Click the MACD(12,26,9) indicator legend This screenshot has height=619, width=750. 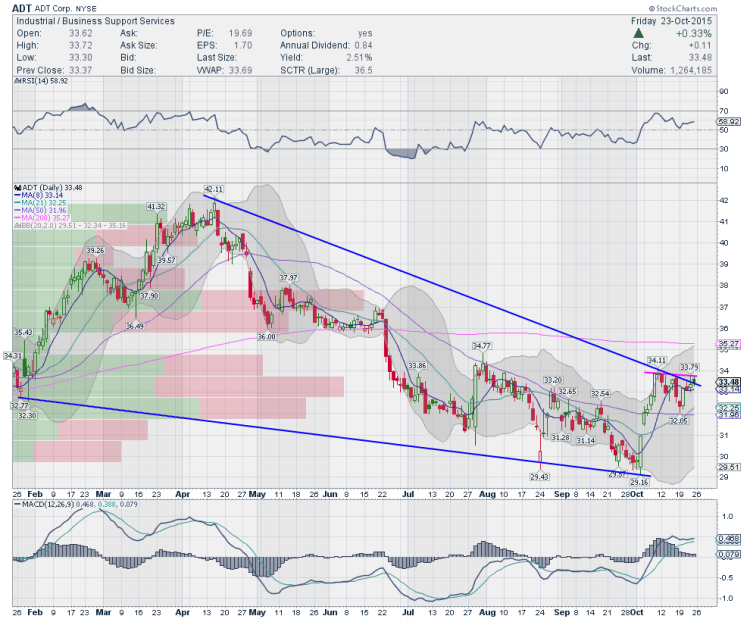pos(76,504)
